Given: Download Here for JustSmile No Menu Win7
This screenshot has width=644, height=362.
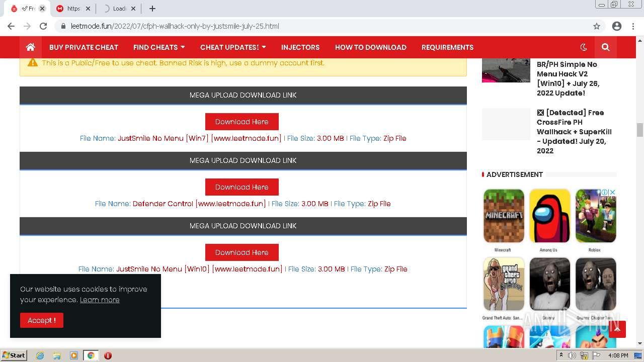Looking at the screenshot, I should point(242,122).
